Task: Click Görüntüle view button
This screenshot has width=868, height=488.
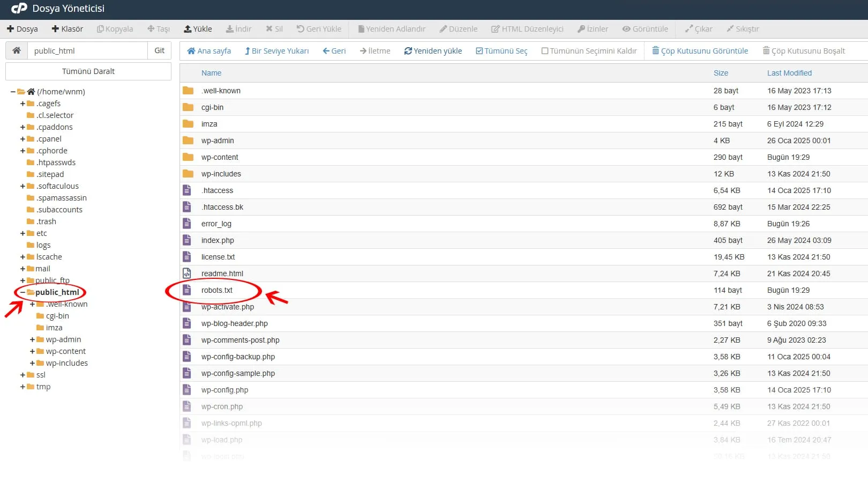Action: (645, 29)
